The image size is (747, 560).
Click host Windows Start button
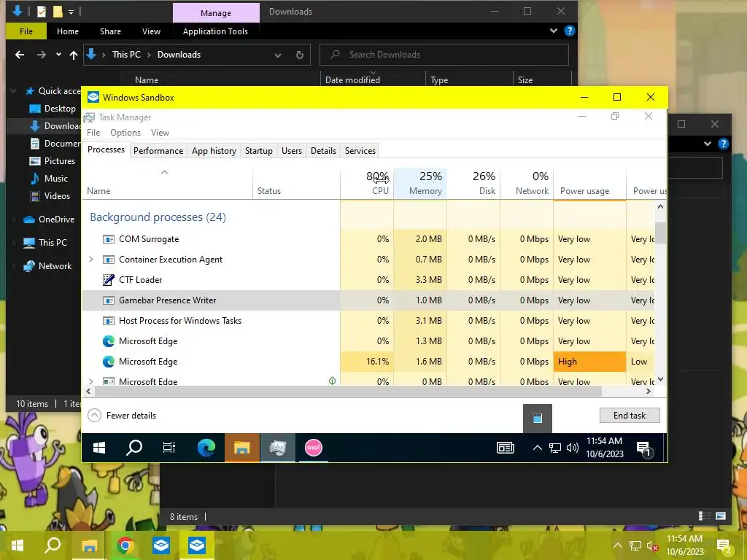coord(18,545)
